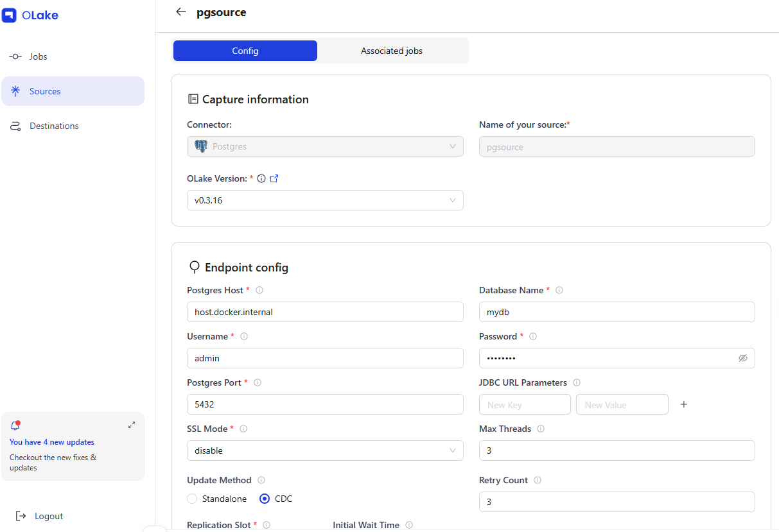Switch to the Associated jobs tab

click(x=392, y=51)
